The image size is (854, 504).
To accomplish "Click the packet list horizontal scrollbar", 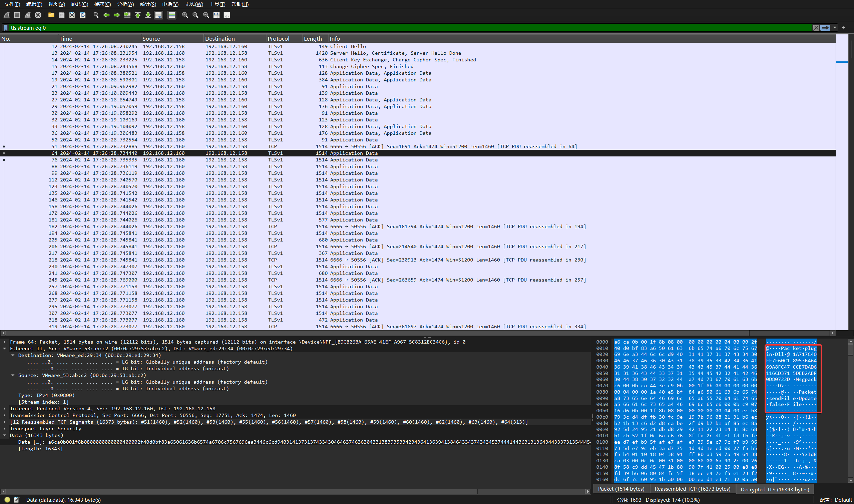I will pyautogui.click(x=407, y=333).
